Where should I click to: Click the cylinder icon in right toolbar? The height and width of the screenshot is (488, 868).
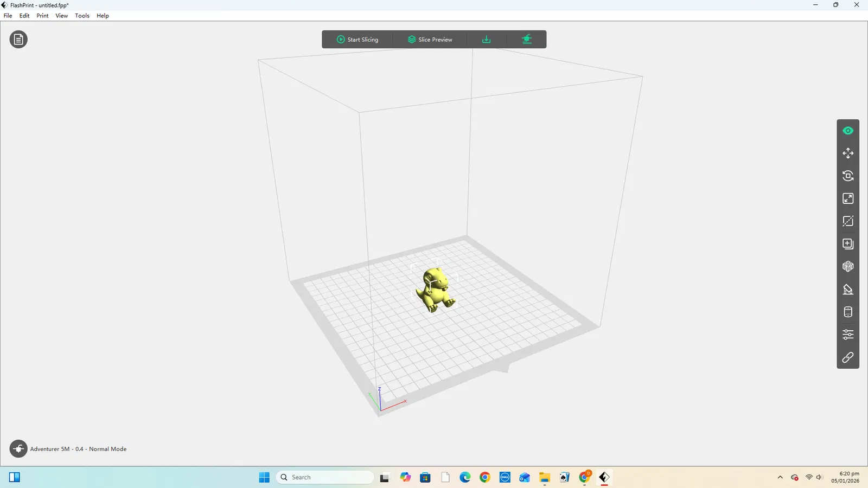(x=848, y=312)
